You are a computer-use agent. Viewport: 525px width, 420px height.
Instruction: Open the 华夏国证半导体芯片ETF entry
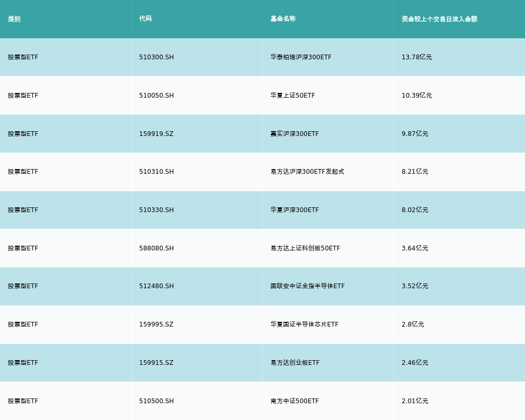[x=304, y=324]
